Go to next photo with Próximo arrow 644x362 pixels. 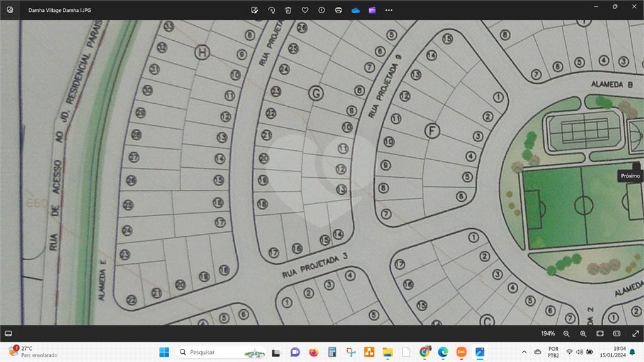point(636,166)
